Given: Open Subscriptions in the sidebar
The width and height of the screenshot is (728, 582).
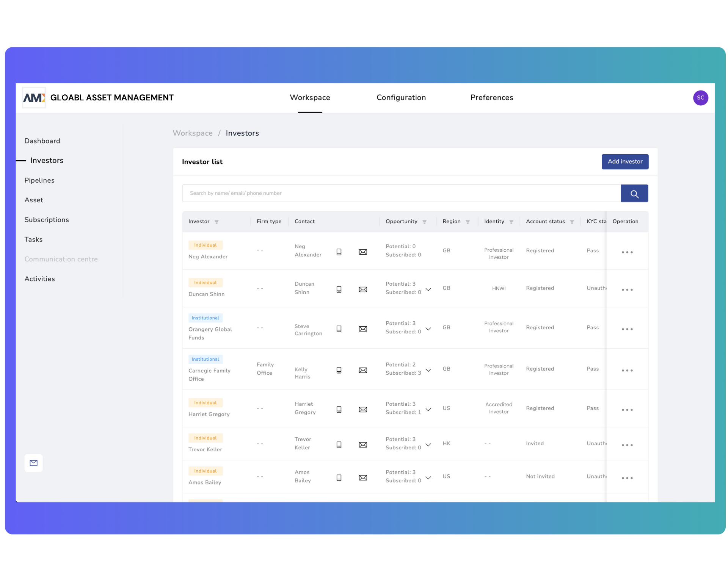Looking at the screenshot, I should click(x=47, y=220).
